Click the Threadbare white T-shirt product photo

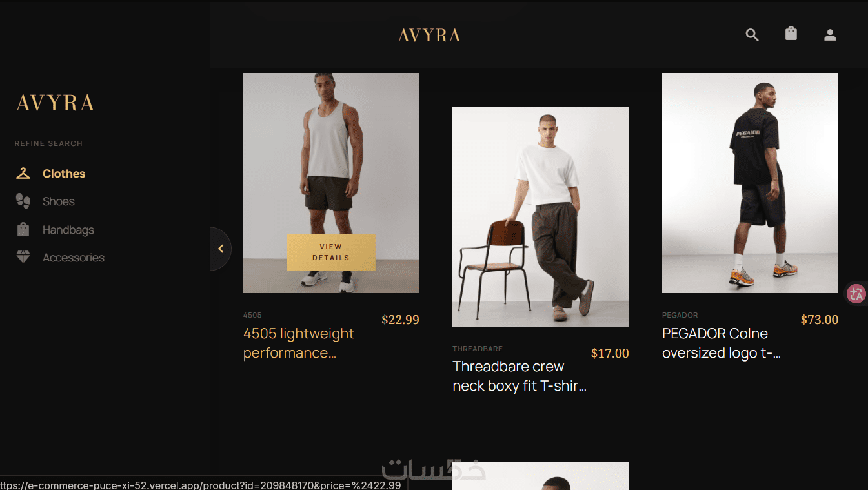[x=541, y=216]
